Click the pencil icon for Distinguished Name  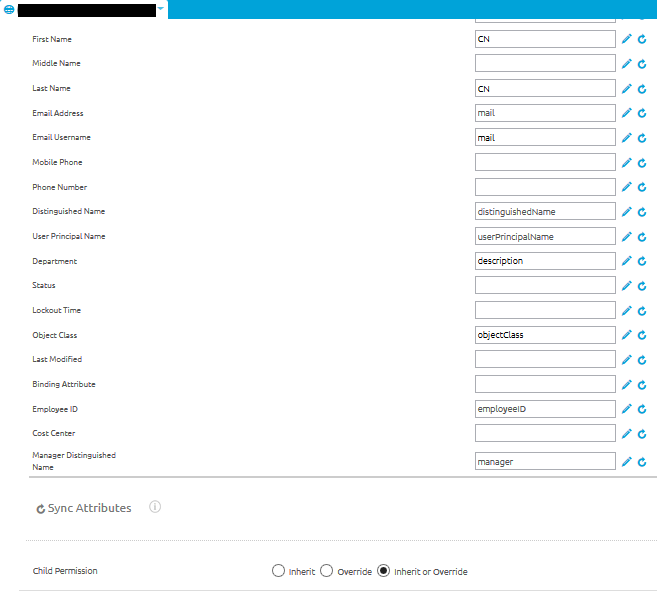pos(627,212)
